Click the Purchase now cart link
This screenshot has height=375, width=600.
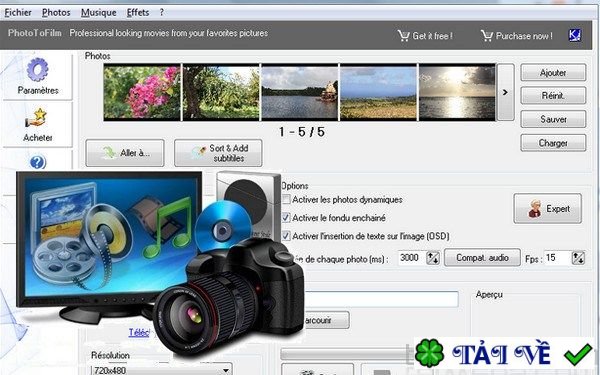point(517,36)
